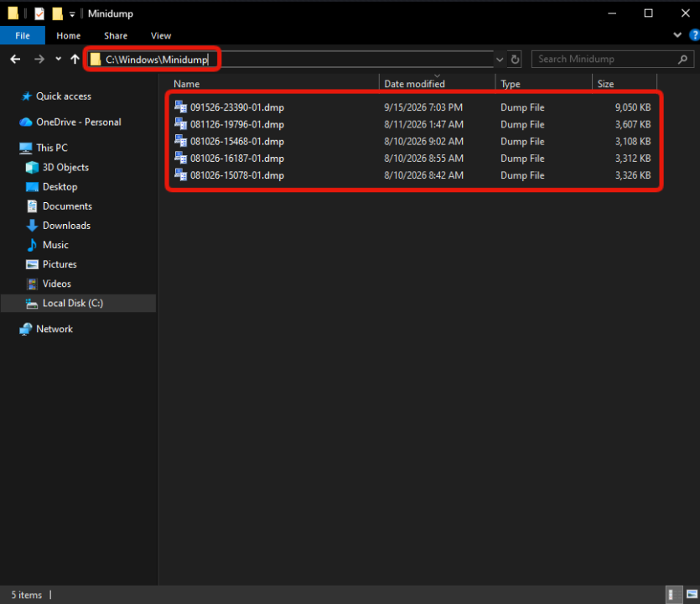The image size is (700, 604).
Task: Click the 9,050 KB size cell
Action: pyautogui.click(x=633, y=107)
